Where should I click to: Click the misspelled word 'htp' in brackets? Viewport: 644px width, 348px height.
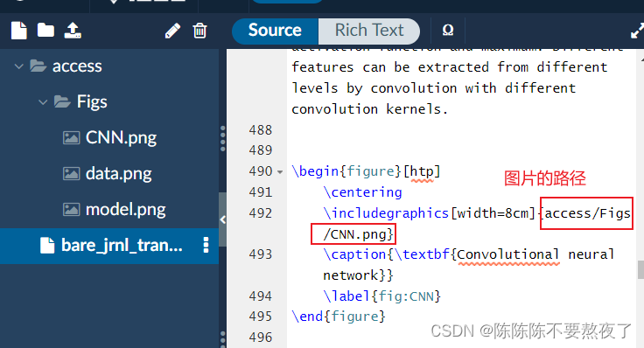(422, 172)
